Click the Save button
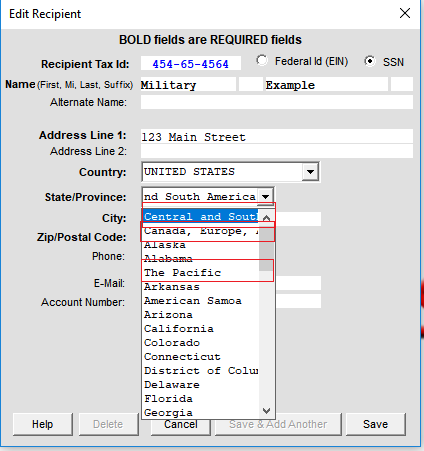Viewport: 424px width, 451px height. (376, 424)
